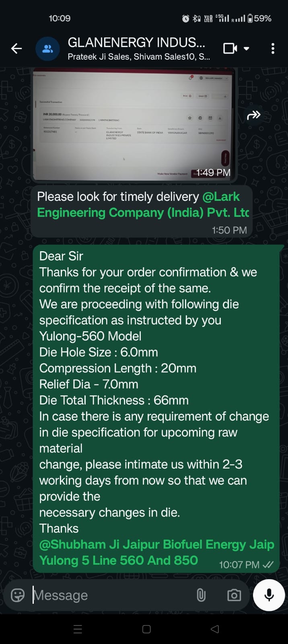Tap the @Lark Engineering Company mention
This screenshot has width=288, height=644.
click(x=143, y=205)
